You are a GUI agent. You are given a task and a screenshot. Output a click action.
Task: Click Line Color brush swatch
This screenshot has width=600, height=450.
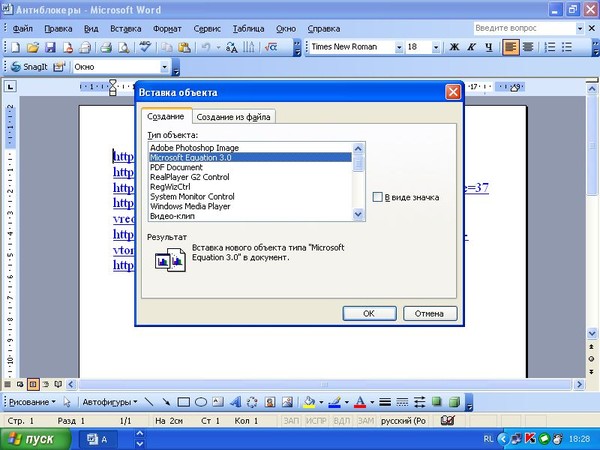tap(335, 402)
